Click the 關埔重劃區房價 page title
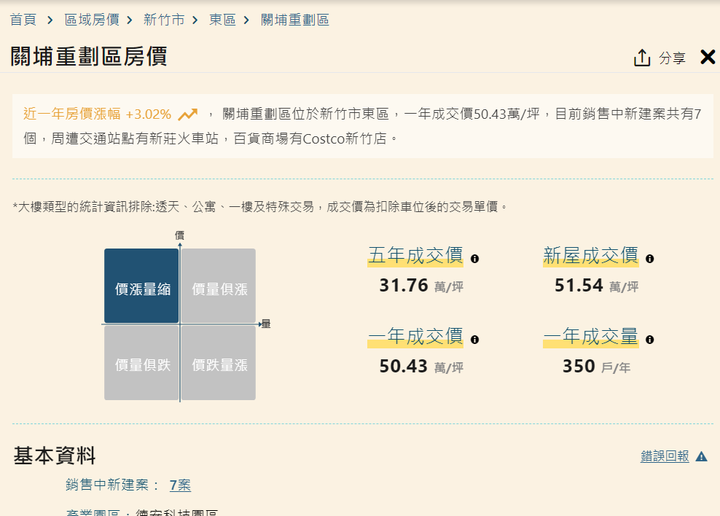The image size is (720, 516). (x=89, y=56)
